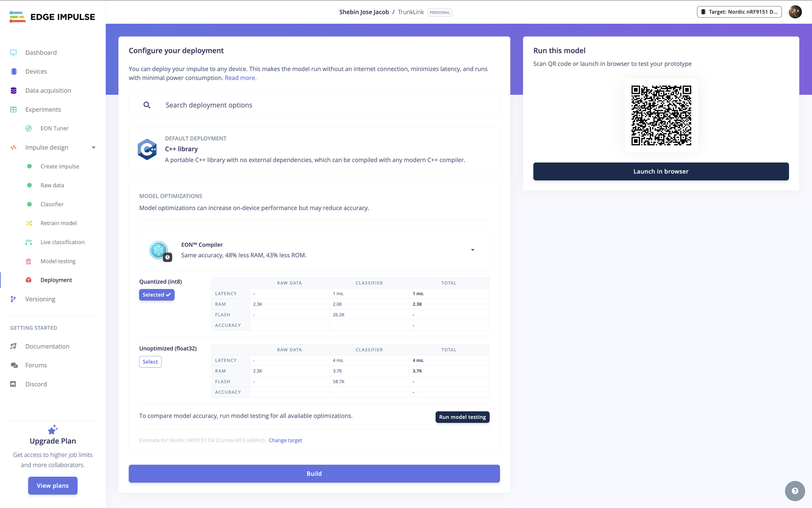Open the Versioning page
Image resolution: width=812 pixels, height=508 pixels.
40,299
